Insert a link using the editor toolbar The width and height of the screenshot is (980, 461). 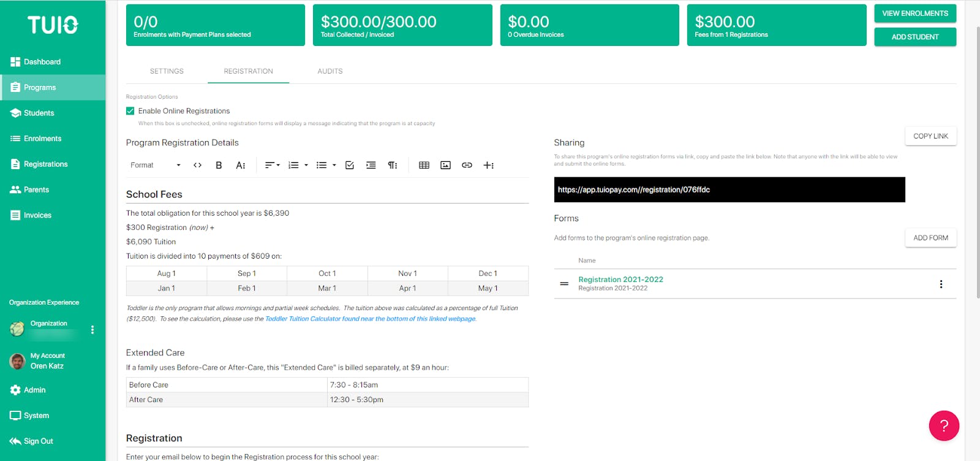467,165
